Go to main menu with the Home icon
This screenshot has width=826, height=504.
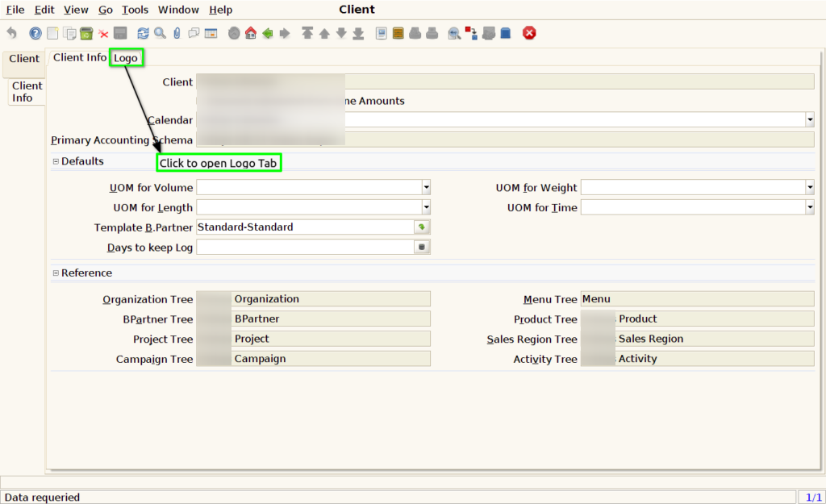click(251, 33)
